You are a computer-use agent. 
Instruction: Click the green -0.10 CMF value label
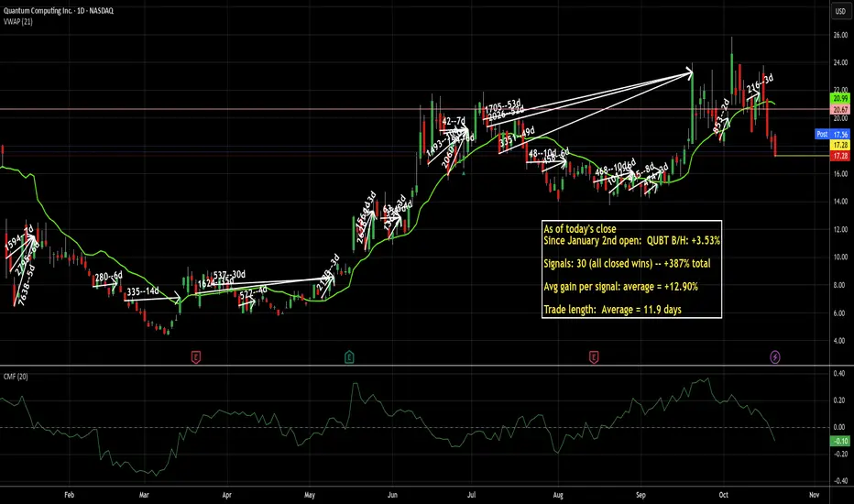[840, 441]
